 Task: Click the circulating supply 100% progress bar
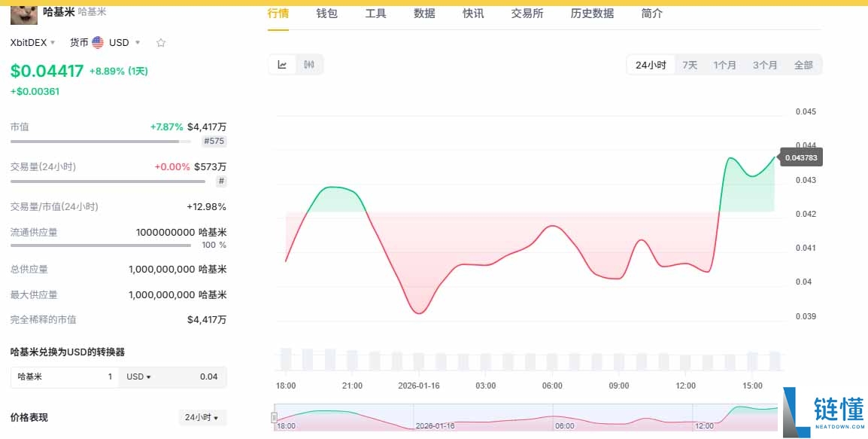point(101,245)
